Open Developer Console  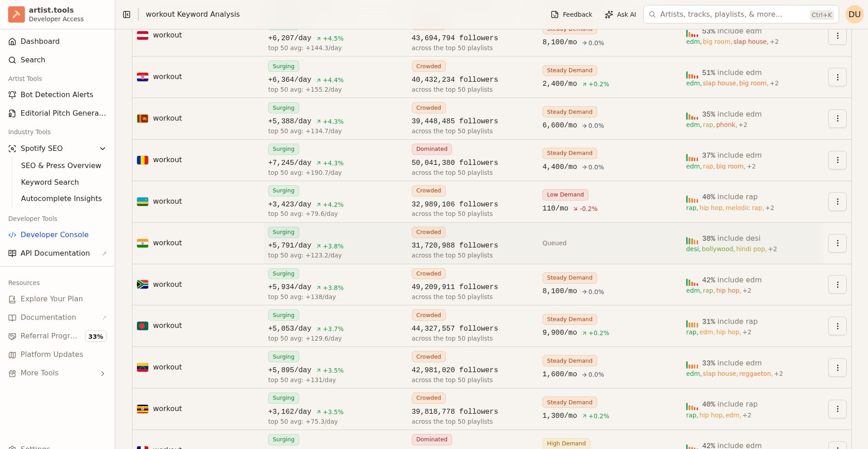coord(57,235)
